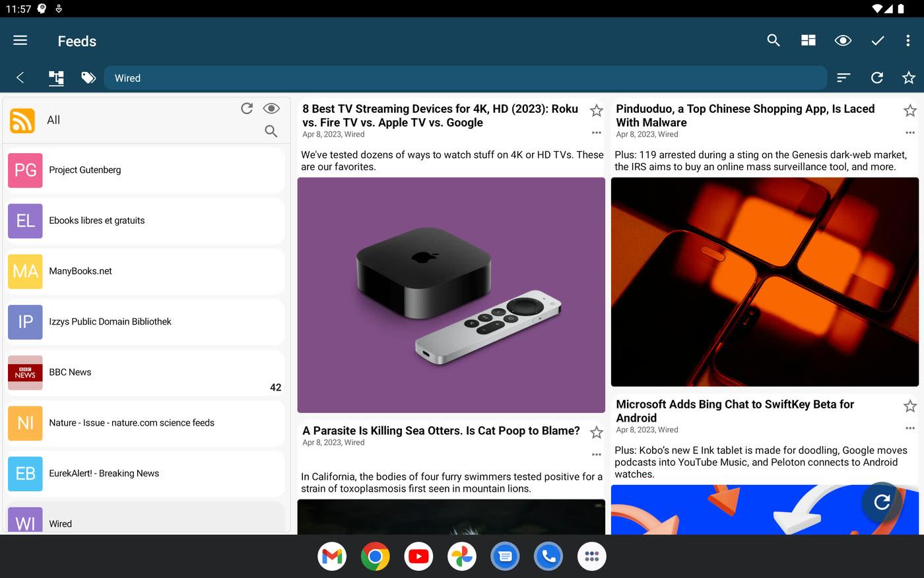Refresh all feeds in the feed list
The image size is (924, 578).
[247, 108]
